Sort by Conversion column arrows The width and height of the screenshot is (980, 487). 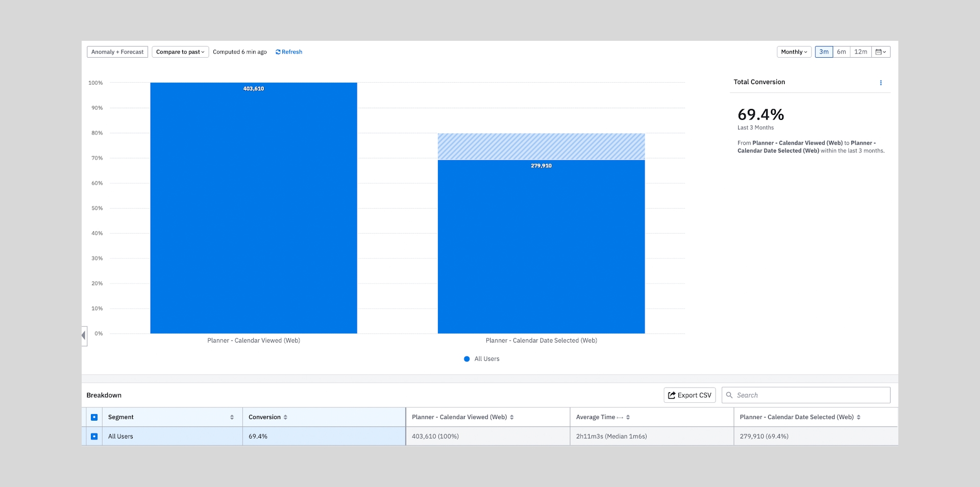[285, 417]
